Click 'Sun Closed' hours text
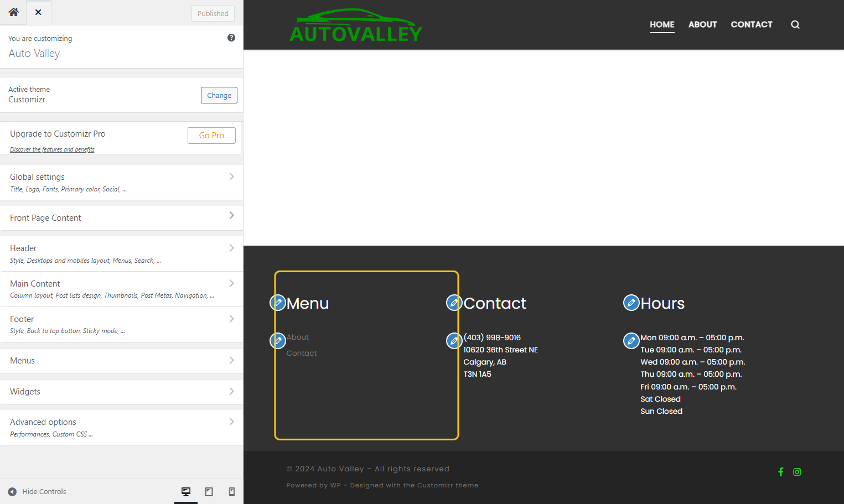The height and width of the screenshot is (504, 844). [661, 411]
